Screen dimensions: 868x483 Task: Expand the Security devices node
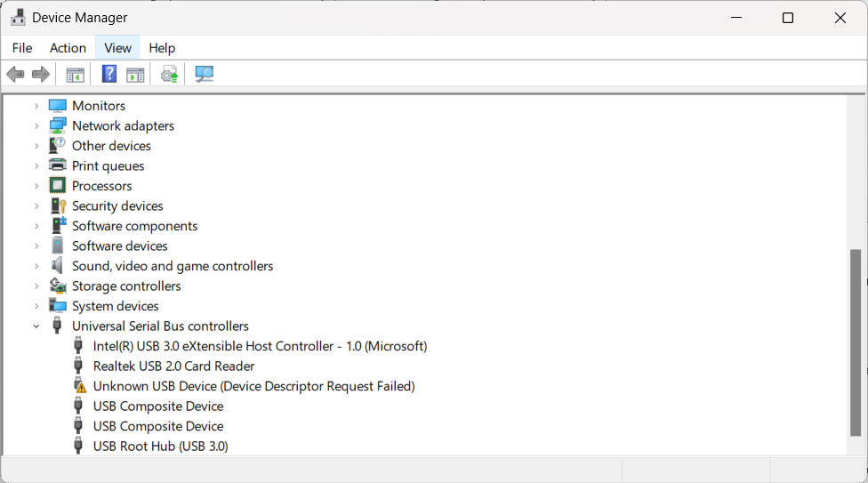pyautogui.click(x=36, y=206)
